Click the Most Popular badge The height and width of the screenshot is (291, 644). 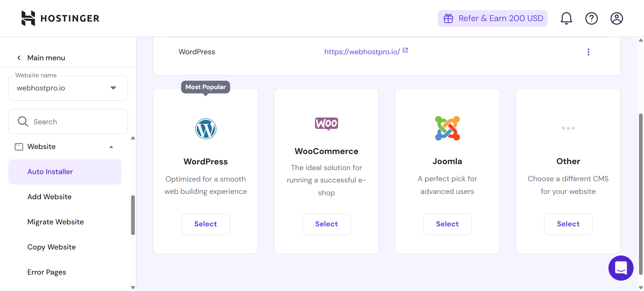coord(206,87)
